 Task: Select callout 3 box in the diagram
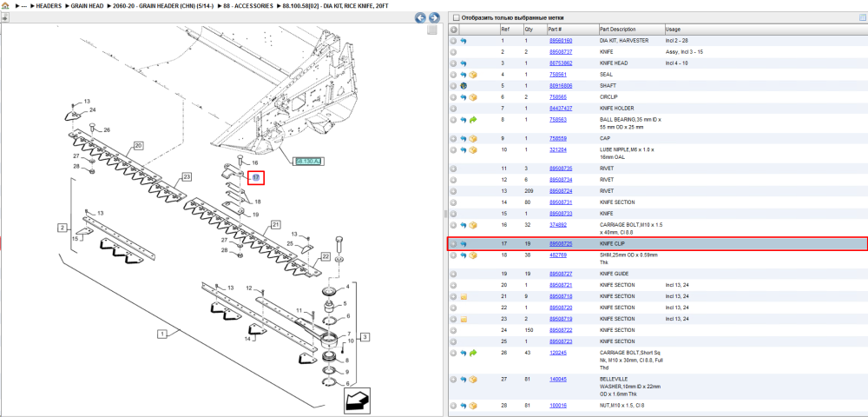365,336
